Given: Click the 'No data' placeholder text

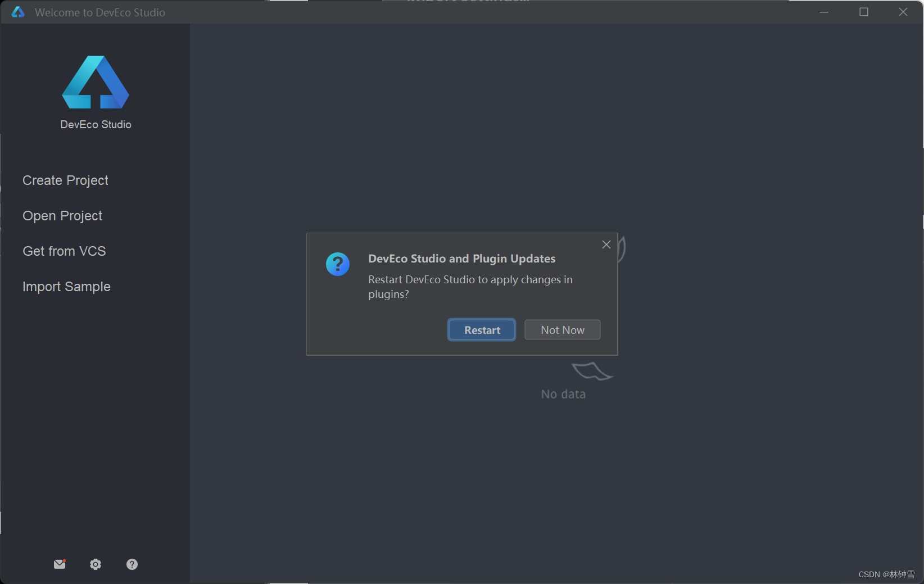Looking at the screenshot, I should [563, 394].
